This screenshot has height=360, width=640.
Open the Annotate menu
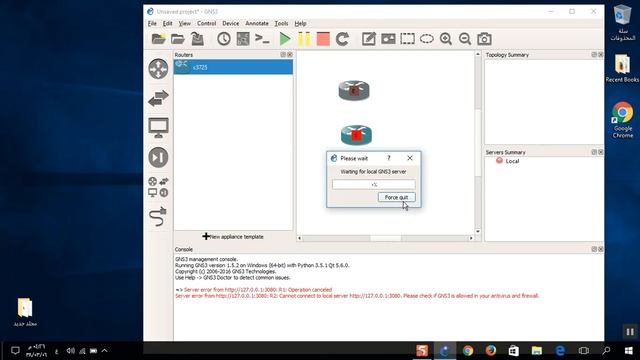[x=257, y=24]
